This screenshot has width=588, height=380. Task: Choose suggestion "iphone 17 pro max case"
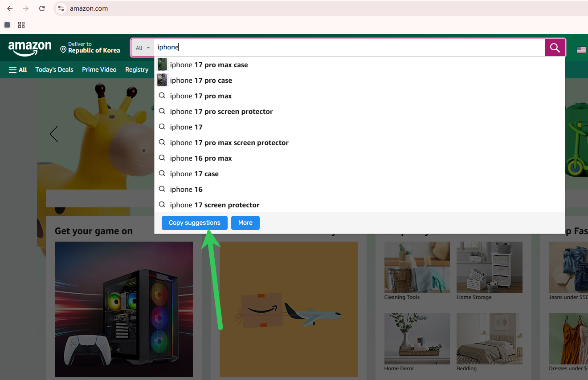(209, 65)
